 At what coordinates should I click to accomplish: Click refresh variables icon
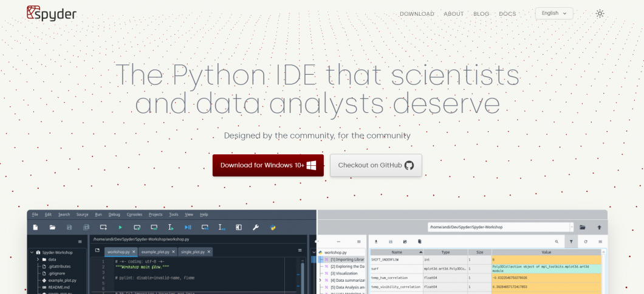click(586, 242)
